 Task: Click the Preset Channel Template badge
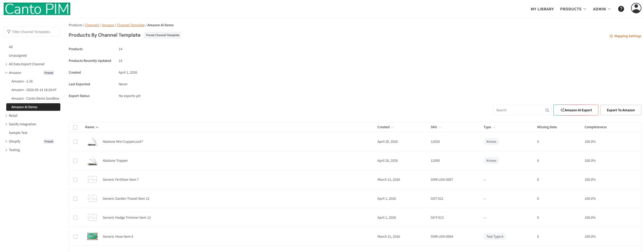163,35
